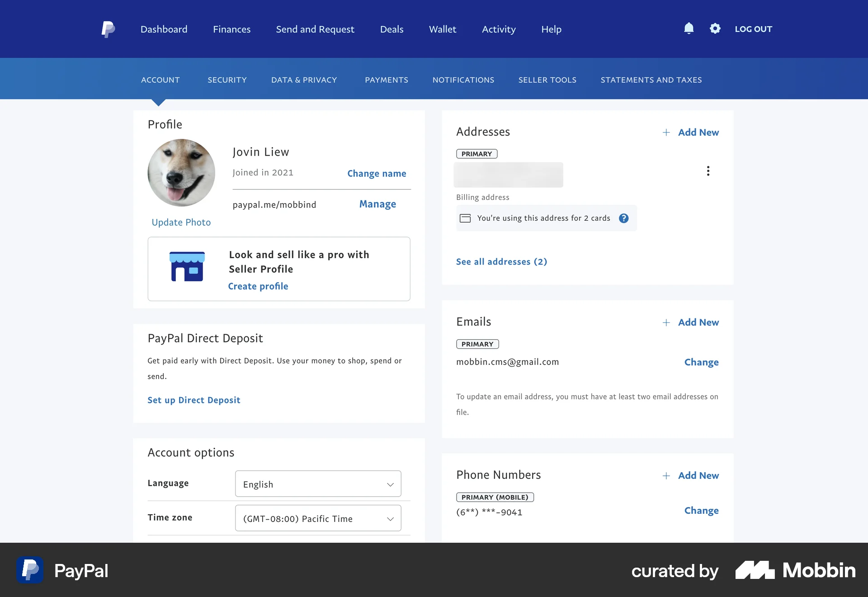868x597 pixels.
Task: Click Set up Direct Deposit
Action: pos(193,400)
